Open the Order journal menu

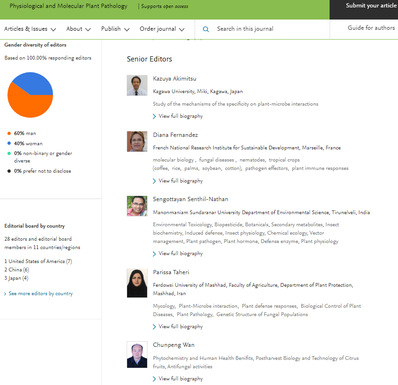click(162, 29)
